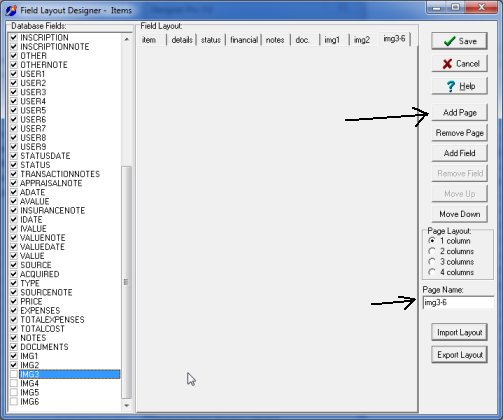Select the USER1 field name
This screenshot has width=503, height=420.
coord(33,74)
